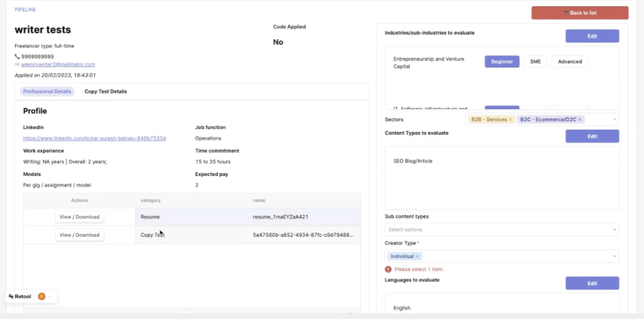Click the 'Freelancer type: full-time' text
The width and height of the screenshot is (644, 319).
pos(44,46)
